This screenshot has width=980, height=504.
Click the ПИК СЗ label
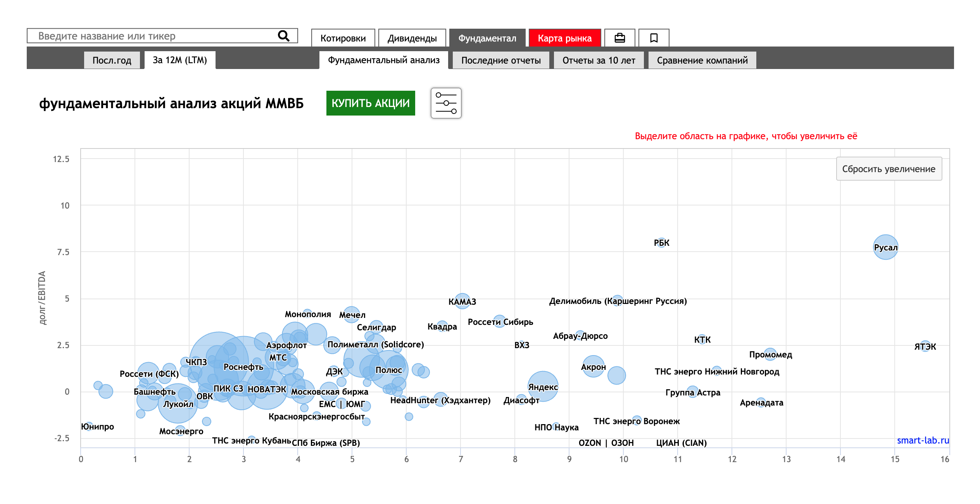pyautogui.click(x=228, y=388)
